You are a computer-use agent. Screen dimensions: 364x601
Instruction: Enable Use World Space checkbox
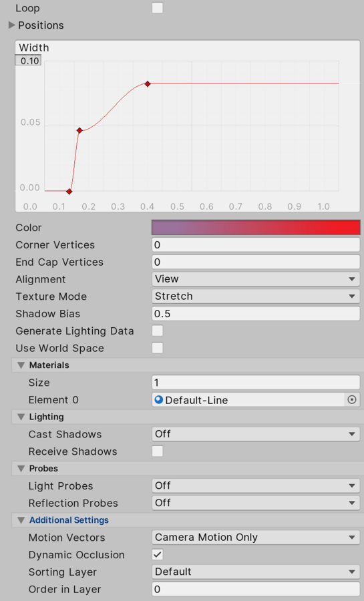[x=158, y=348]
